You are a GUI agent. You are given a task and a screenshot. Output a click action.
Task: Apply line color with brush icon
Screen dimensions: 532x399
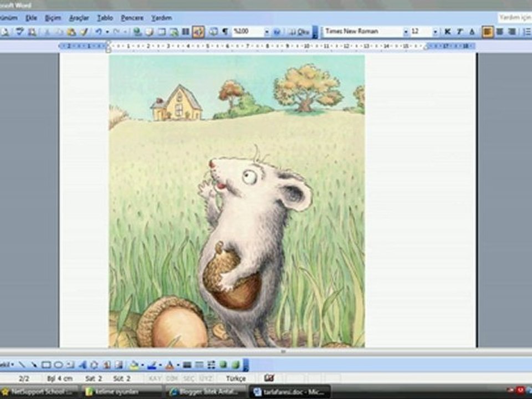[x=152, y=365]
